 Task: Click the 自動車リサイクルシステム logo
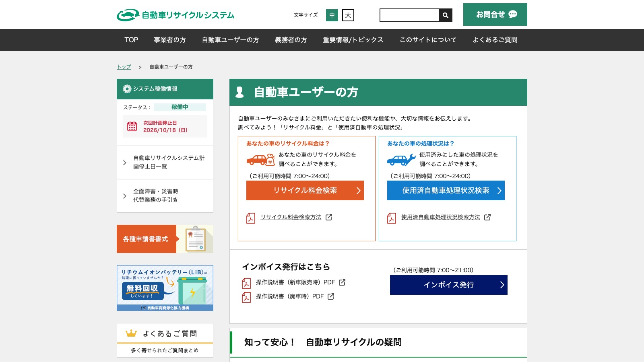pos(175,15)
